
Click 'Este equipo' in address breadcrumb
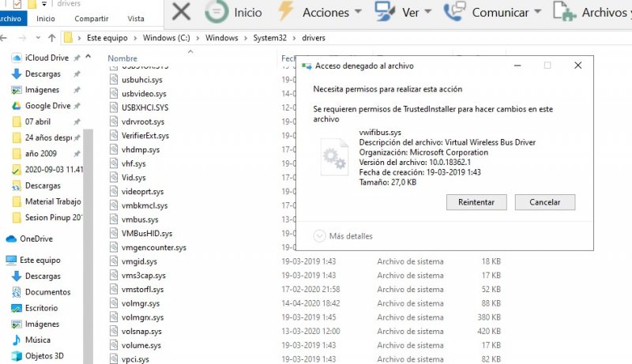tap(107, 38)
